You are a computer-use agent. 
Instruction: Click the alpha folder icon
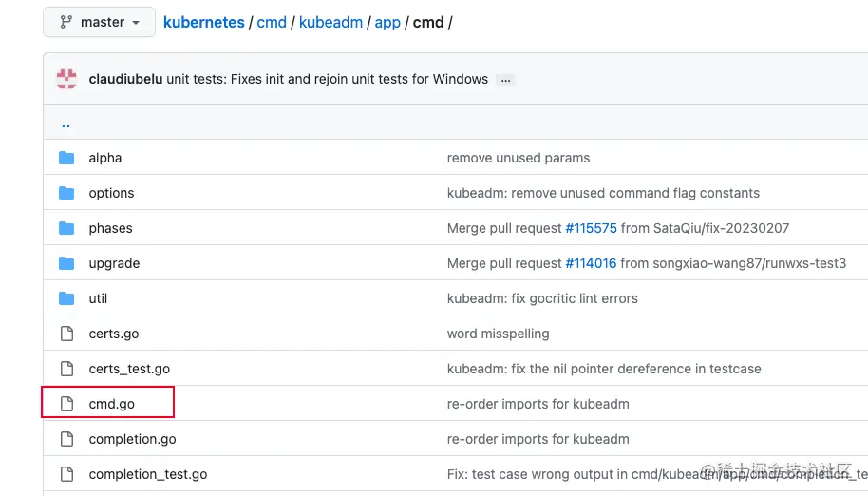(x=66, y=158)
